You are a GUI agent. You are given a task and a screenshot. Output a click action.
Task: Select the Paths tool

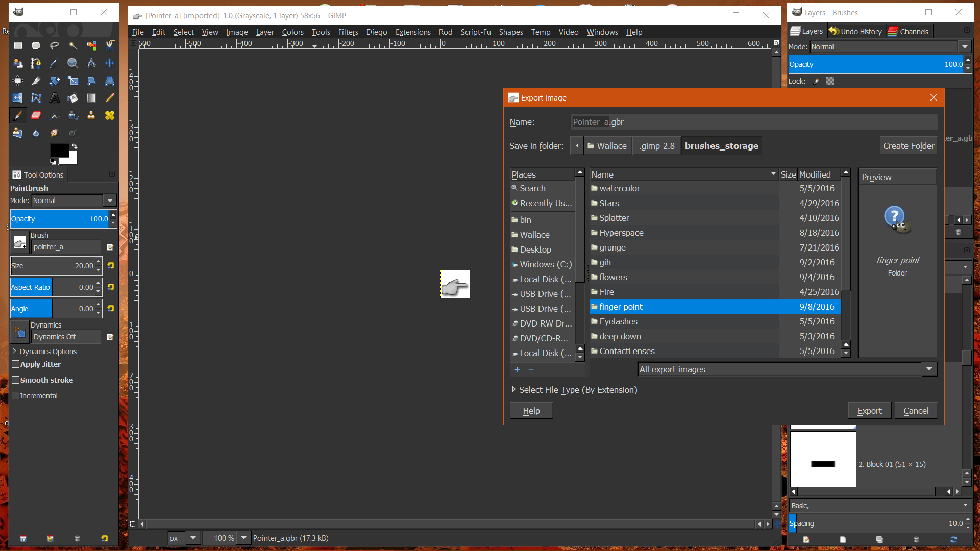pos(36,63)
